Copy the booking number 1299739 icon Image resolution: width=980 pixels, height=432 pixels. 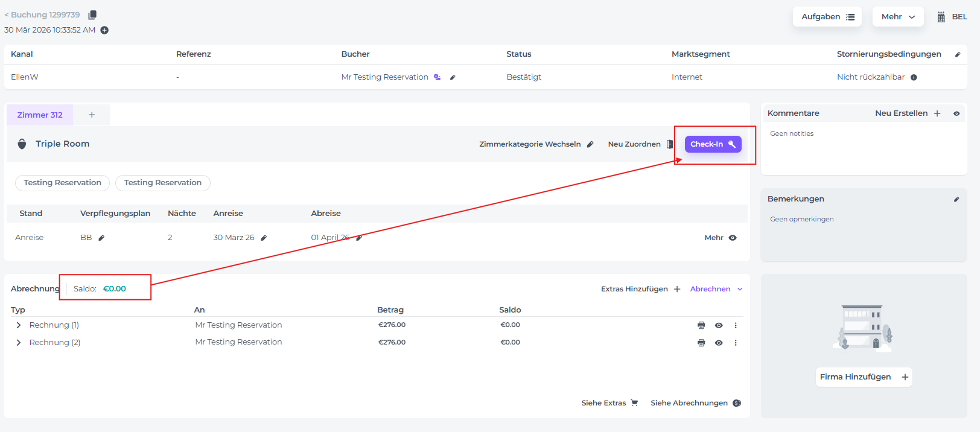coord(92,15)
